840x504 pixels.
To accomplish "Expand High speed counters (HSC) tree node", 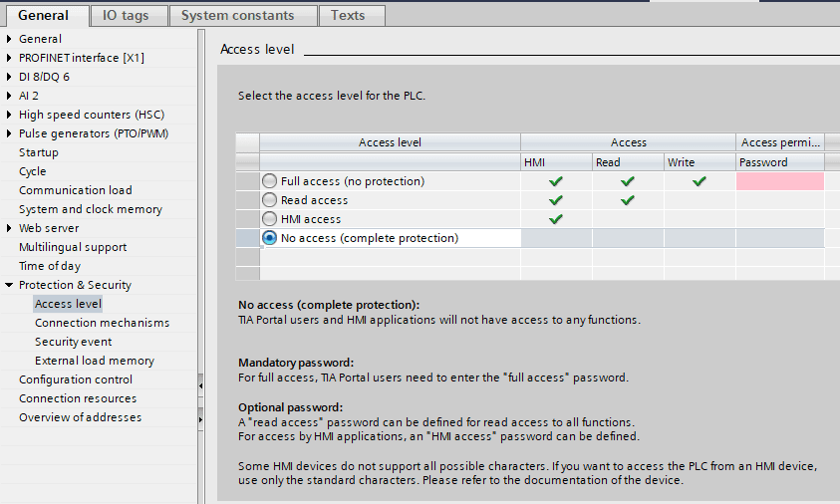I will click(x=10, y=115).
